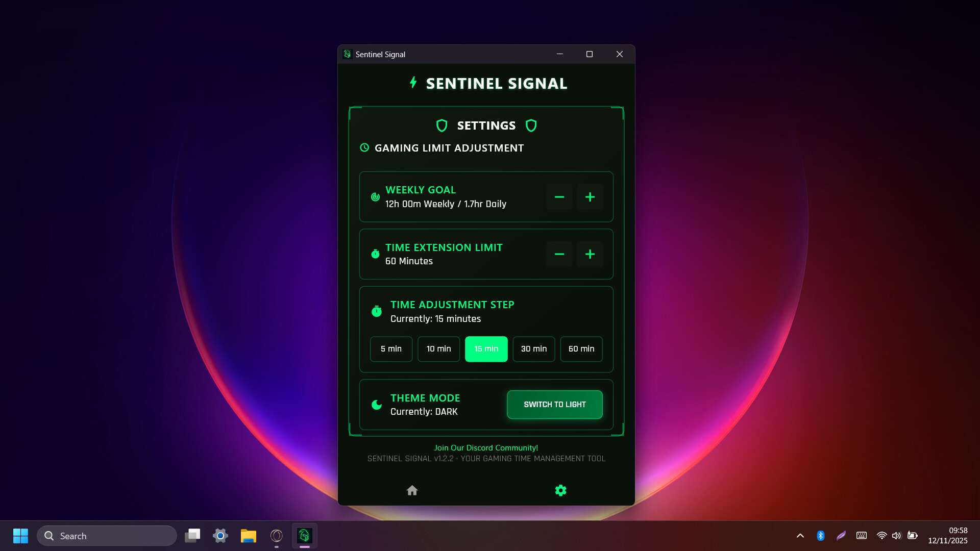Click the moon icon beside THEME MODE
The image size is (980, 551).
tap(377, 405)
